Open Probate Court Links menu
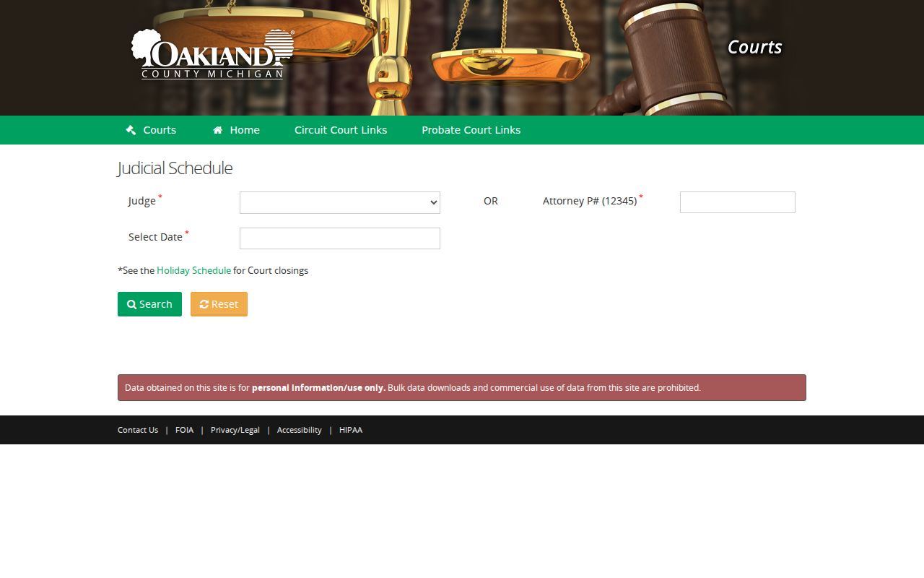Image resolution: width=924 pixels, height=578 pixels. click(x=471, y=130)
